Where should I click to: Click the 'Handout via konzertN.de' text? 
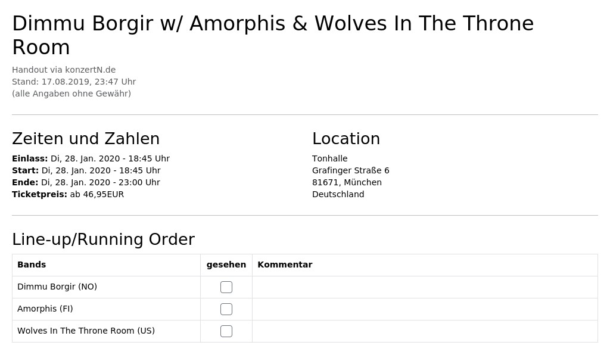(64, 70)
